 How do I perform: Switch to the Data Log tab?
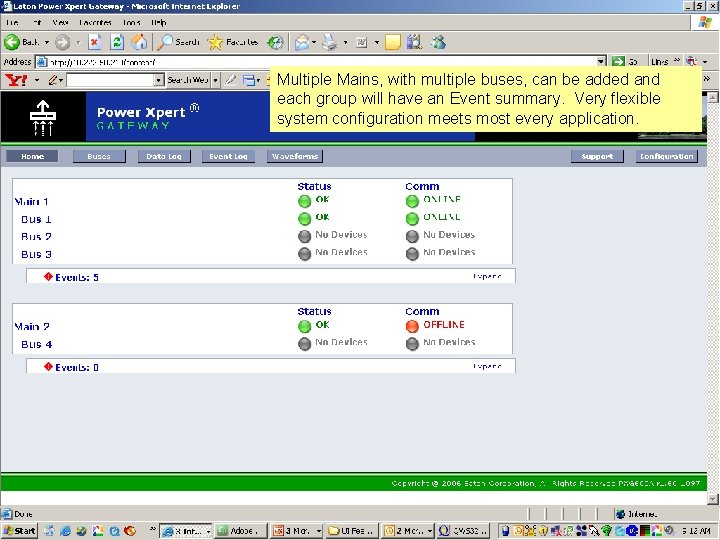164,157
